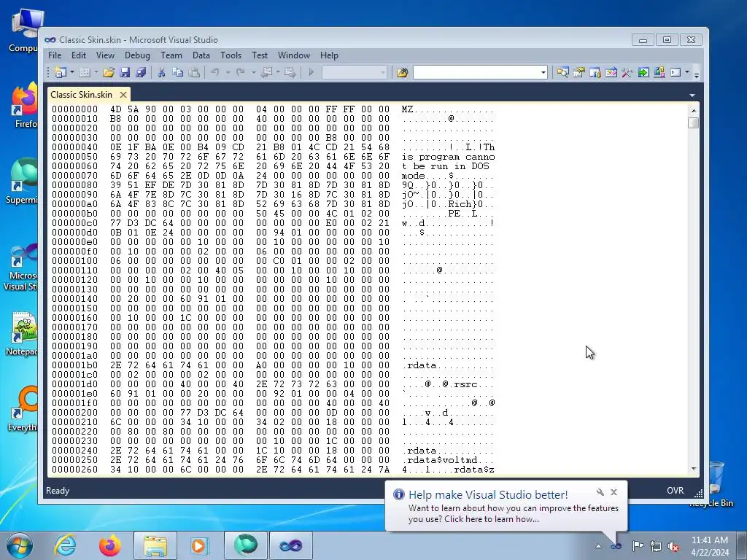
Task: Click the Navigate Backward icon
Action: pos(267,72)
